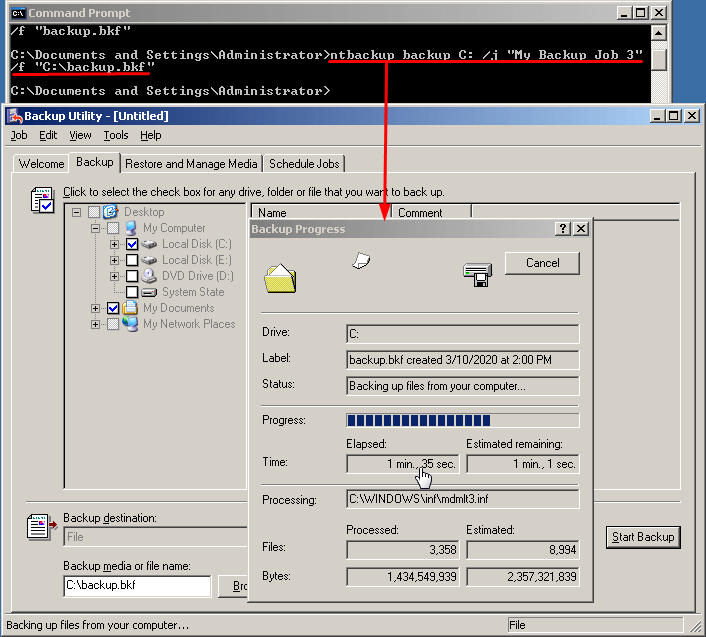
Task: Uncheck the My Documents checkbox
Action: point(113,308)
